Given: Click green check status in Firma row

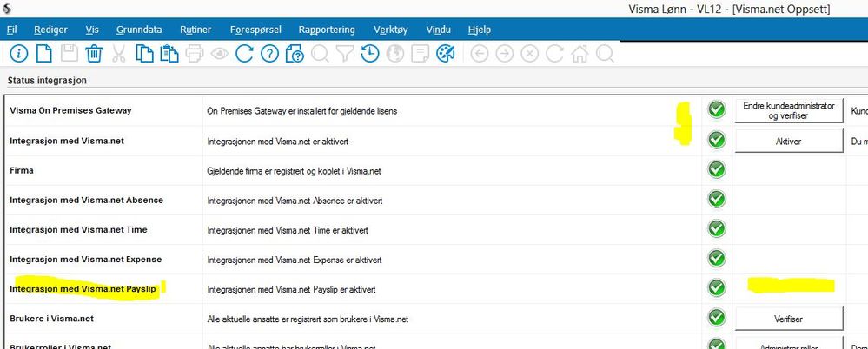Looking at the screenshot, I should click(717, 169).
